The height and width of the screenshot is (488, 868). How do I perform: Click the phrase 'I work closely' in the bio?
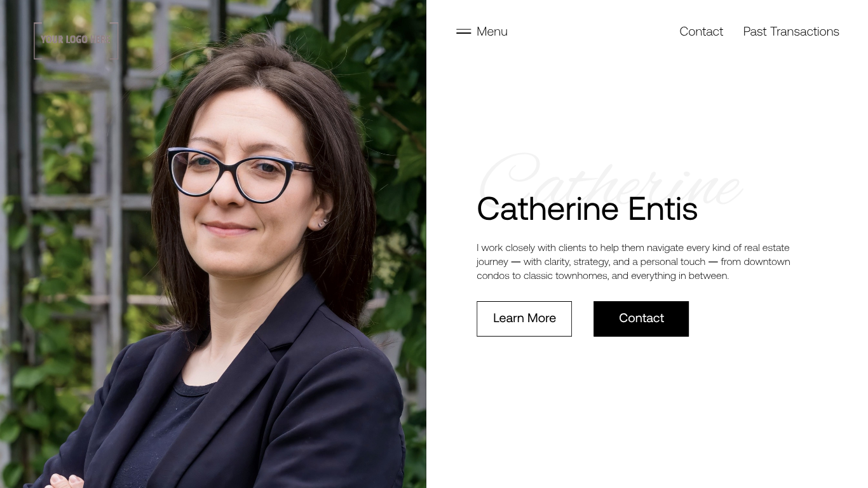pyautogui.click(x=506, y=248)
